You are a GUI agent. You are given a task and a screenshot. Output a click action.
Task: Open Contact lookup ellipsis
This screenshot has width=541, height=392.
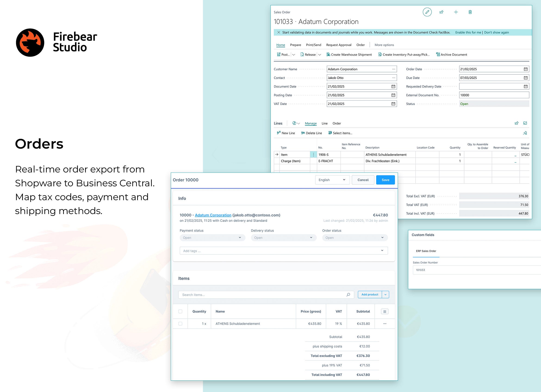tap(393, 78)
